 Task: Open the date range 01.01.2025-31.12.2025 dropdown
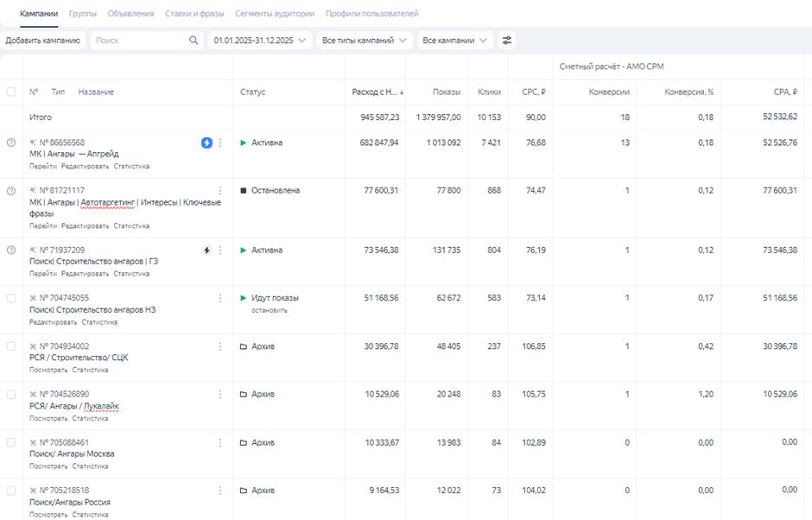pos(260,41)
